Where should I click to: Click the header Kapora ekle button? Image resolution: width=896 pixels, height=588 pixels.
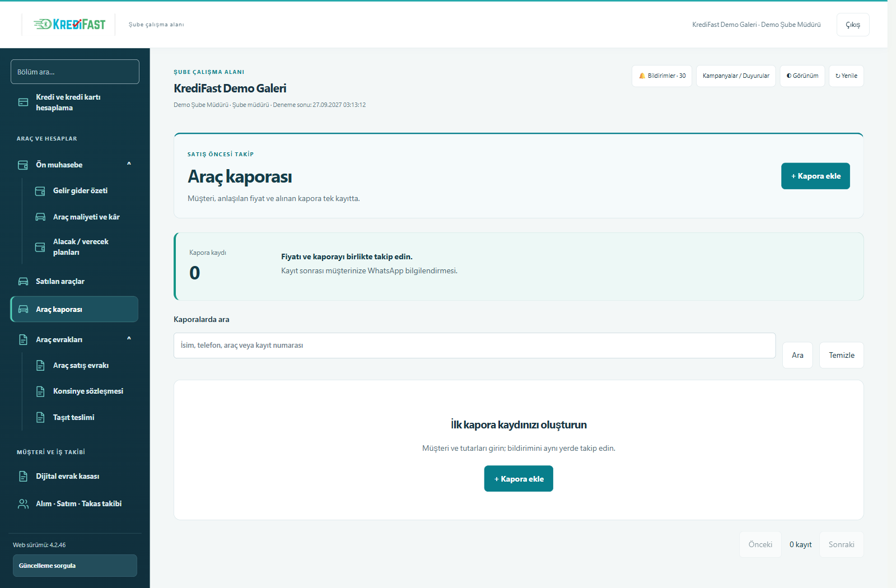[815, 176]
